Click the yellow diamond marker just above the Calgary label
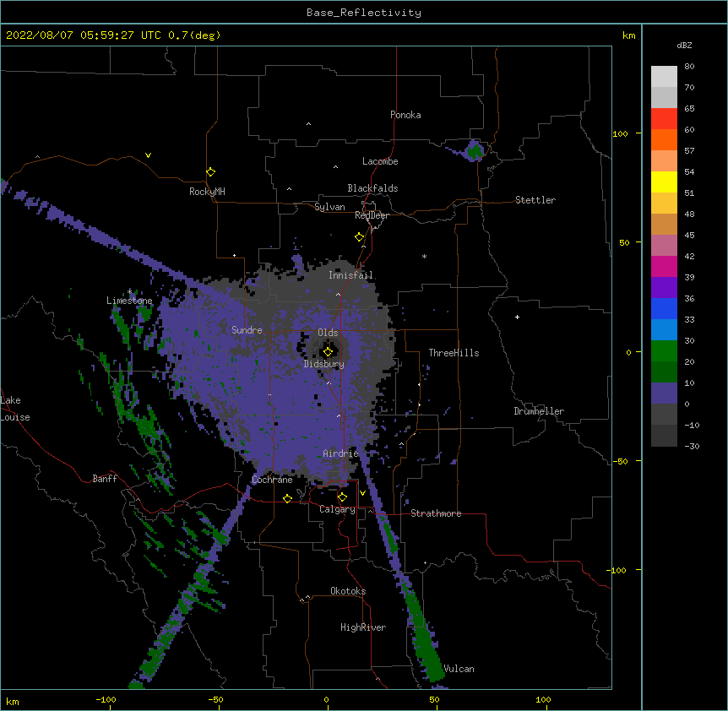728x711 pixels. [x=342, y=497]
